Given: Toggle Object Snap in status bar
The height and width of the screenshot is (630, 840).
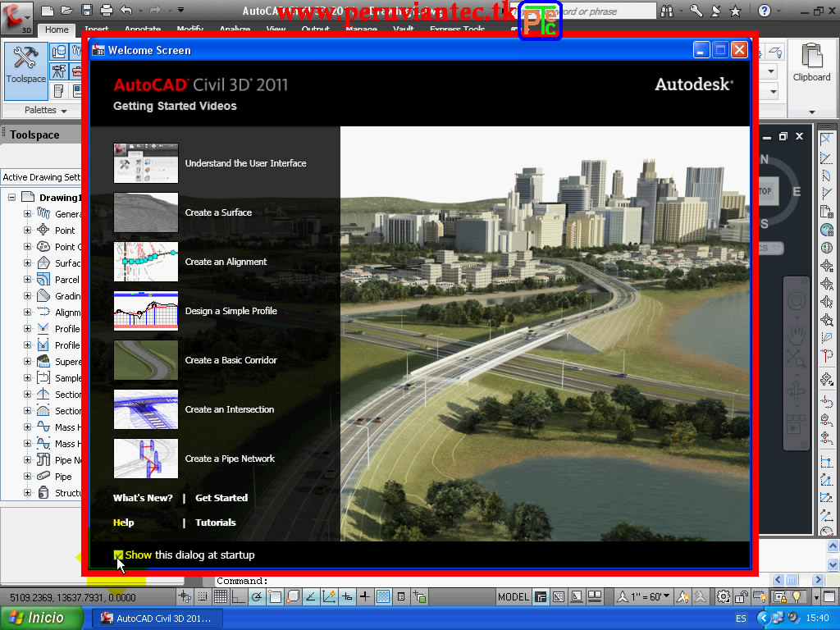Looking at the screenshot, I should pos(275,596).
